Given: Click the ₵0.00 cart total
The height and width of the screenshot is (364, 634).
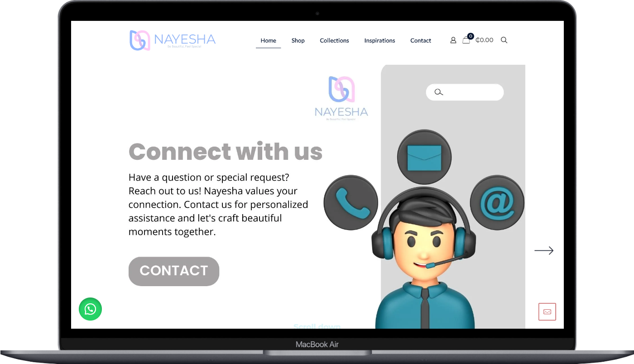Looking at the screenshot, I should (x=485, y=40).
